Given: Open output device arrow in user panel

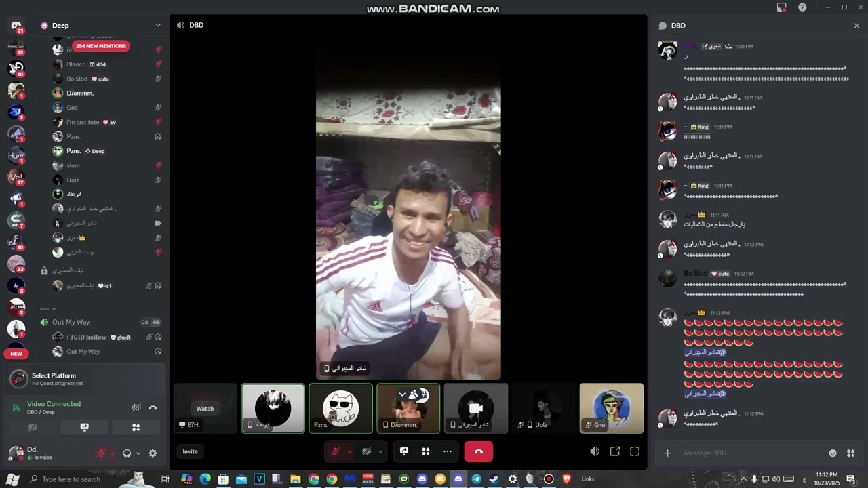Looking at the screenshot, I should point(138,453).
